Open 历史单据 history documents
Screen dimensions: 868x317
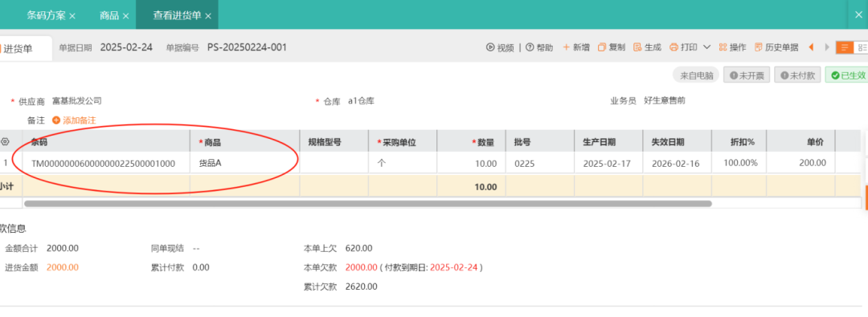[776, 47]
